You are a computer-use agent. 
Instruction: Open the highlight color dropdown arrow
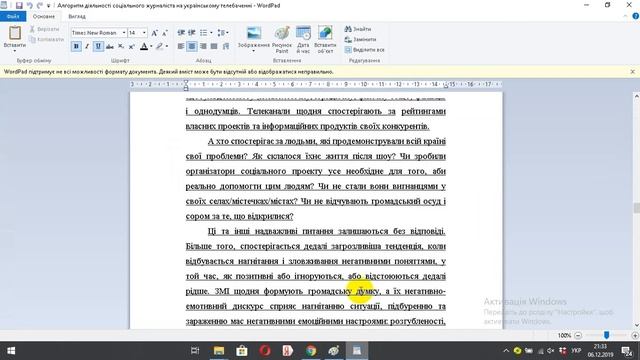(167, 47)
